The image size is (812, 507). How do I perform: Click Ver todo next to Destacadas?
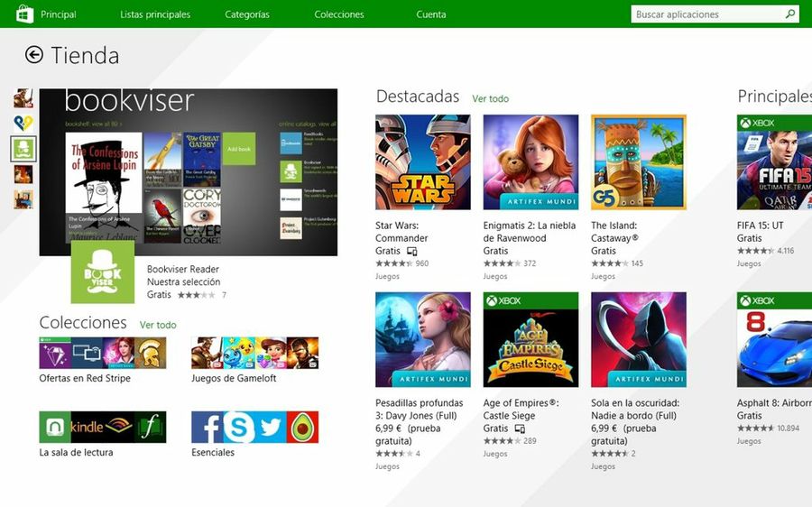coord(490,99)
